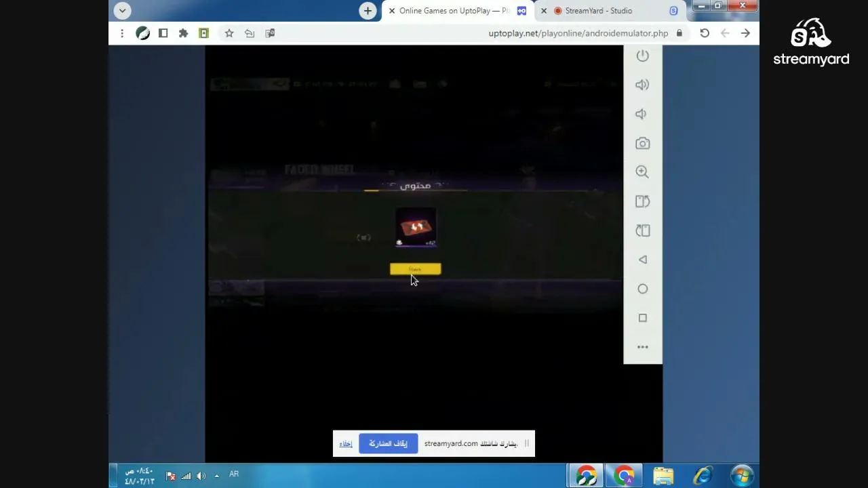
Task: Take an emulator screenshot with camera icon
Action: (642, 143)
